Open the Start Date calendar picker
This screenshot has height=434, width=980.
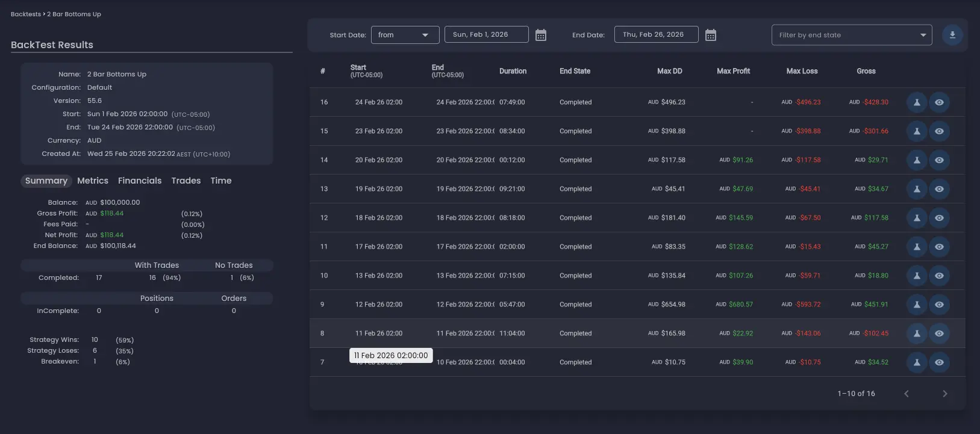pos(541,35)
